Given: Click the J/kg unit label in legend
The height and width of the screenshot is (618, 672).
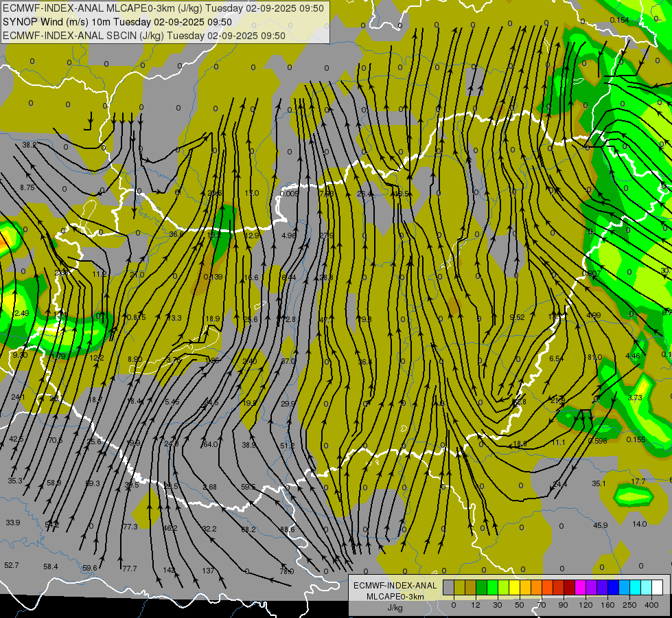Looking at the screenshot, I should click(x=395, y=608).
